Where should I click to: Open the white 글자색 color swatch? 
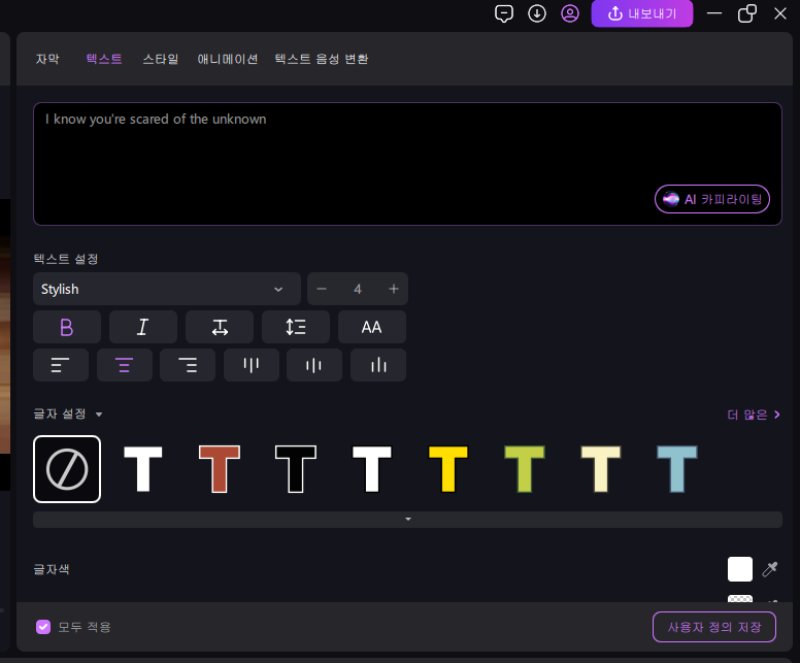(x=740, y=569)
